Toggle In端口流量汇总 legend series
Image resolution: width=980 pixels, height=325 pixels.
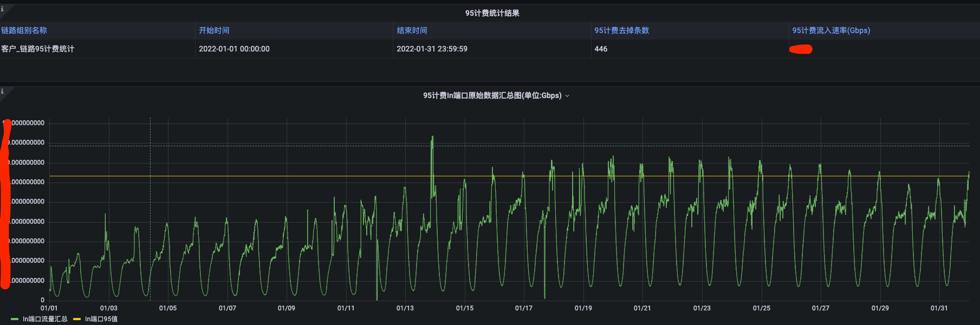point(45,319)
